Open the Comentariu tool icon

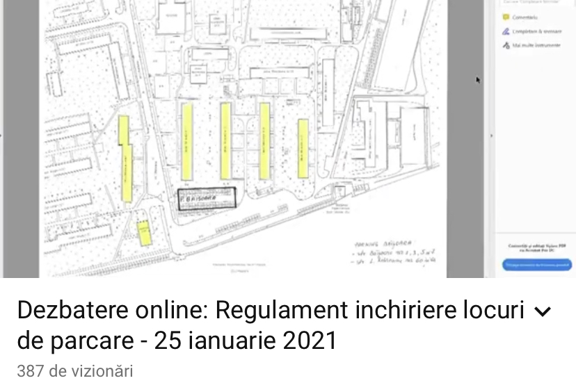coord(505,17)
